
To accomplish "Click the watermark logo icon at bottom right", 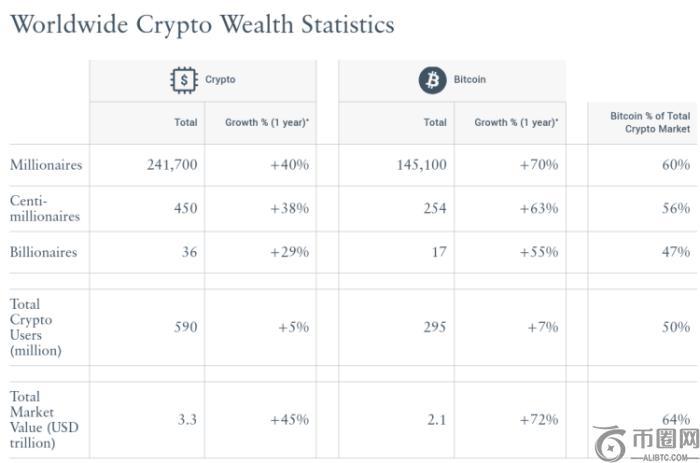I will [x=609, y=443].
